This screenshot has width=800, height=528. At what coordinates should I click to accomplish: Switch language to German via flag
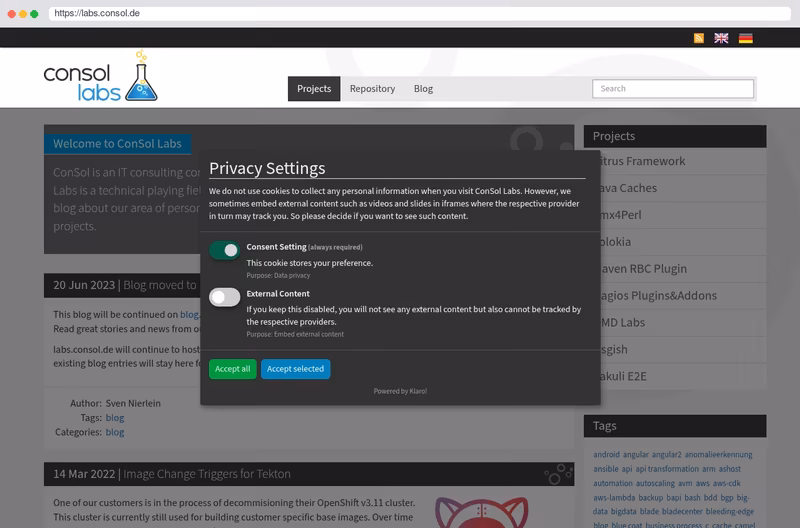tap(745, 38)
